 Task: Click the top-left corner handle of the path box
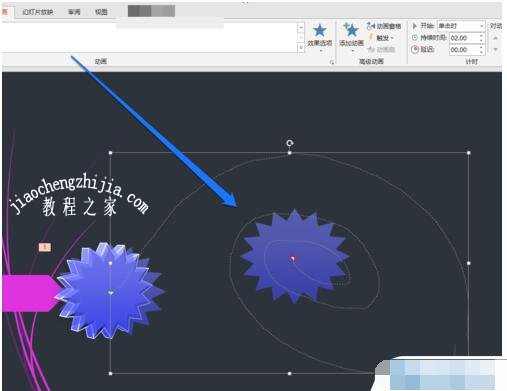click(x=111, y=153)
